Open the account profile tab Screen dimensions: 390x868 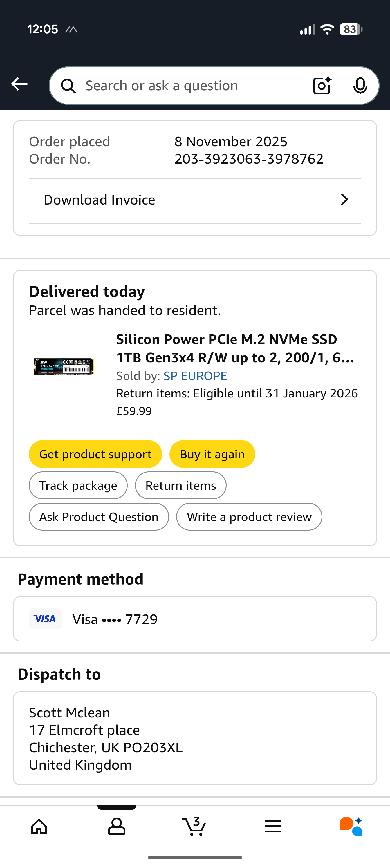click(x=117, y=826)
